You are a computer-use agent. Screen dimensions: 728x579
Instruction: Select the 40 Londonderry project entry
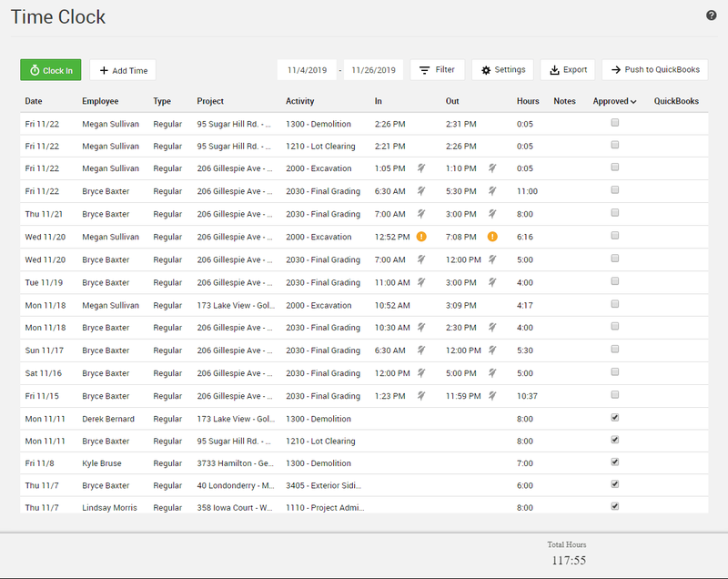[x=236, y=485]
